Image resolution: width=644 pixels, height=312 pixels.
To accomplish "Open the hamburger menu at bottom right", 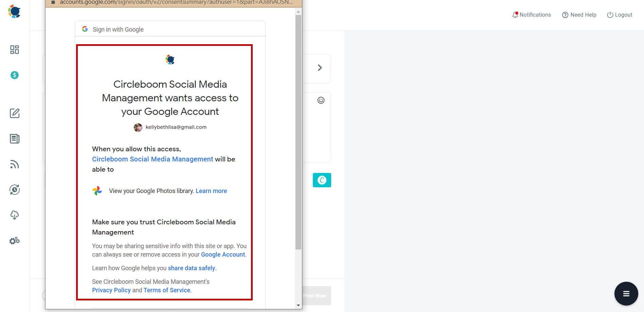I will (x=626, y=293).
